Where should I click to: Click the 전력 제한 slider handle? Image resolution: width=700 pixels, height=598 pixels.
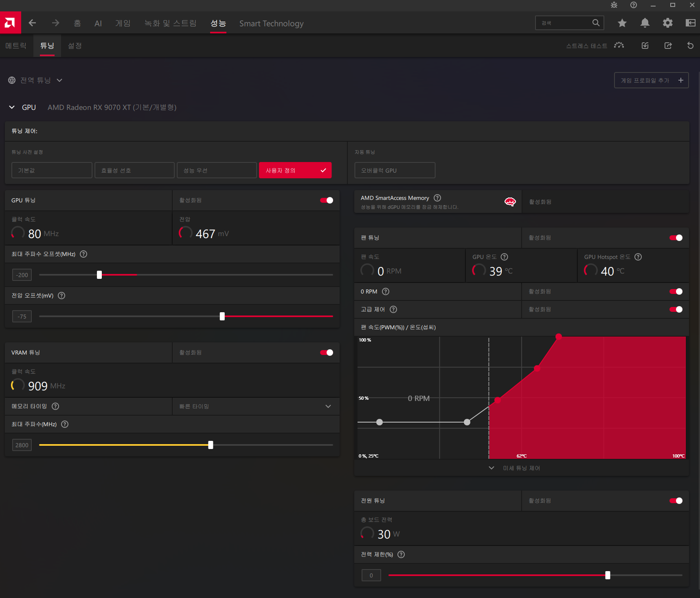point(608,575)
